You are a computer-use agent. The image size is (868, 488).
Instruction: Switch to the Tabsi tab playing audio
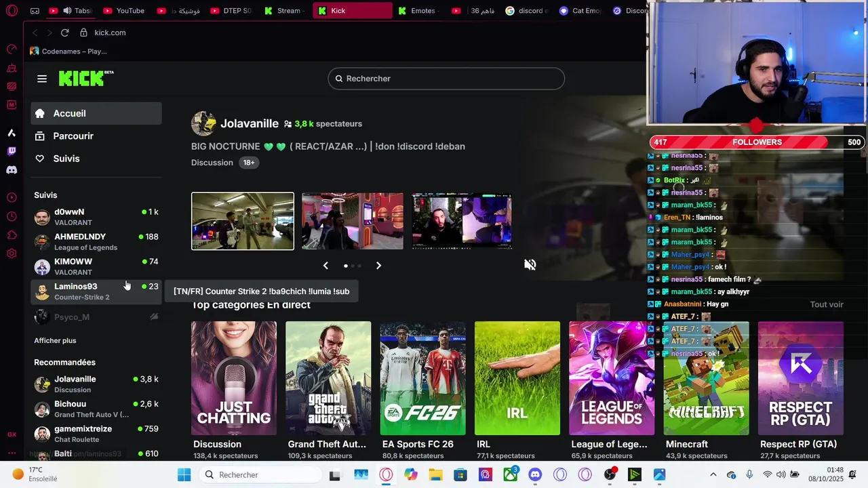click(x=70, y=11)
